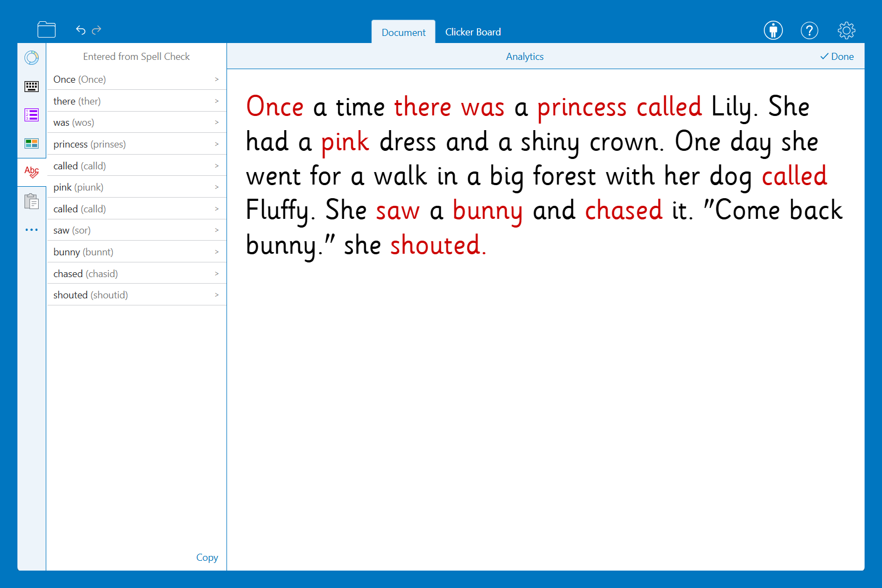
Task: Click the word 'Fluffy.' in document
Action: point(280,211)
